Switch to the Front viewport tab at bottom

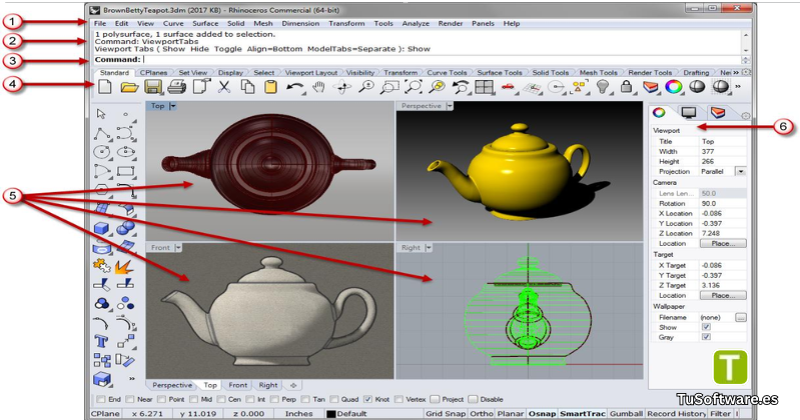tap(238, 385)
